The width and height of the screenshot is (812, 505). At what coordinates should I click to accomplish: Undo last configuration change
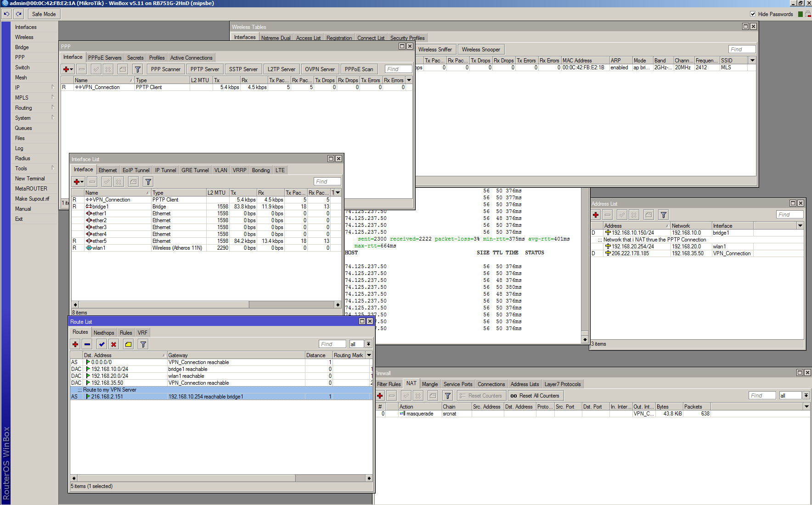click(6, 14)
